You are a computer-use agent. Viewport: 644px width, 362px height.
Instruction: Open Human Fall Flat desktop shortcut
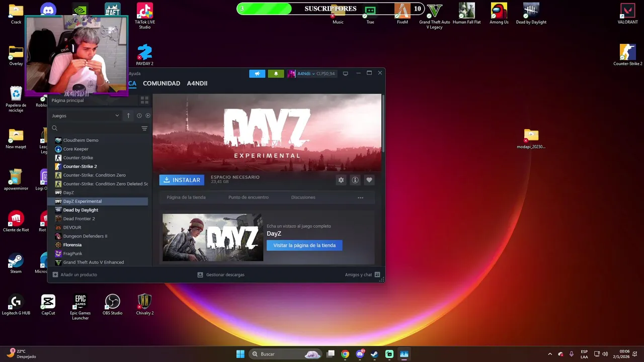coord(467,14)
